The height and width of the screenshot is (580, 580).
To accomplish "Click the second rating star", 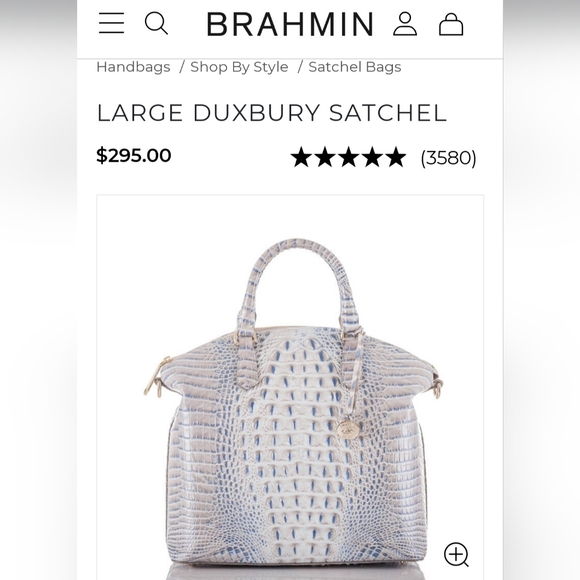I will click(x=325, y=157).
